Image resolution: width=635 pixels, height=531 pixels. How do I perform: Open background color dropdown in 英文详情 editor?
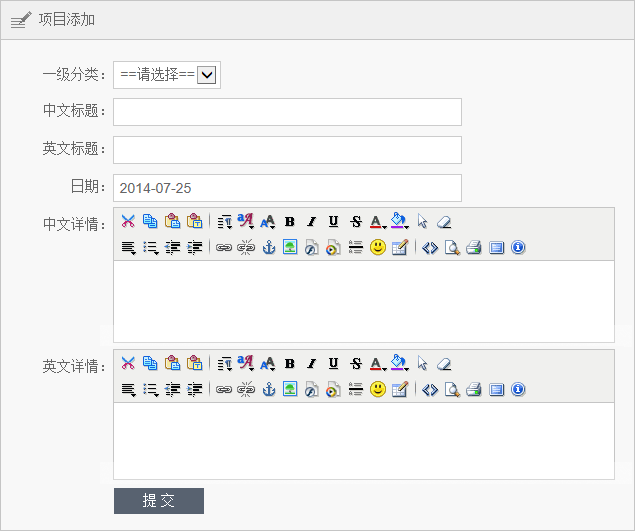(399, 364)
